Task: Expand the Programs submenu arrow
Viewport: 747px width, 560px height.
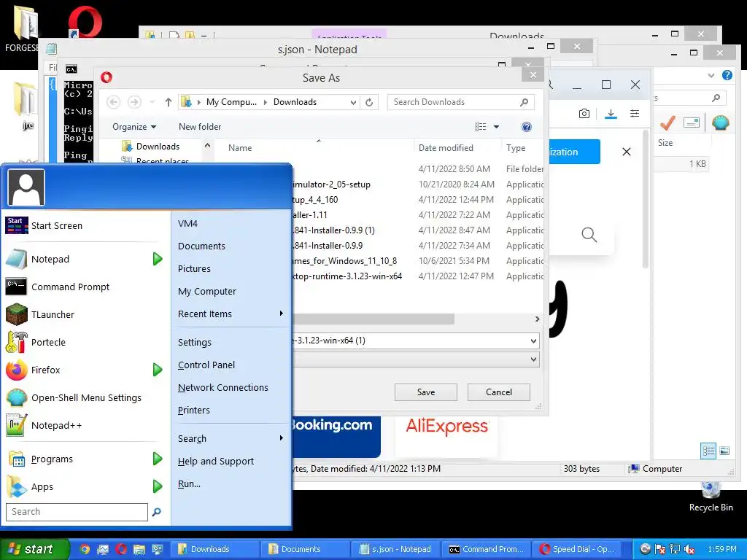Action: 158,459
